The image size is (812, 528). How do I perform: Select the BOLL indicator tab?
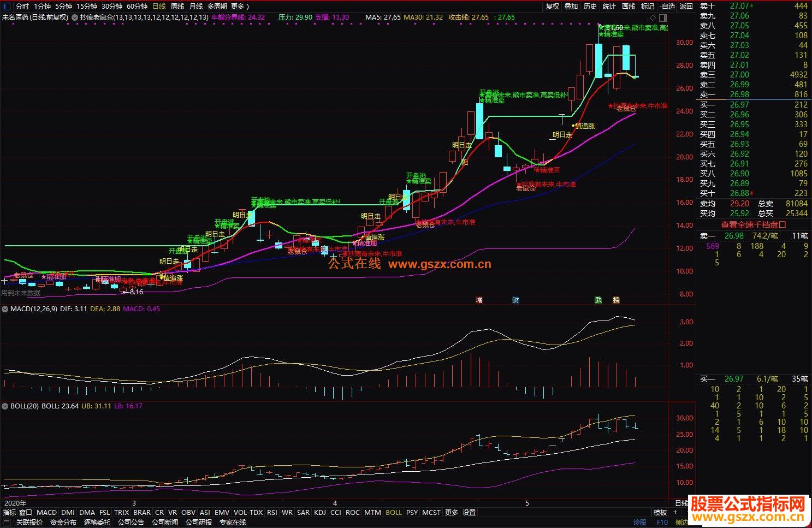click(393, 513)
